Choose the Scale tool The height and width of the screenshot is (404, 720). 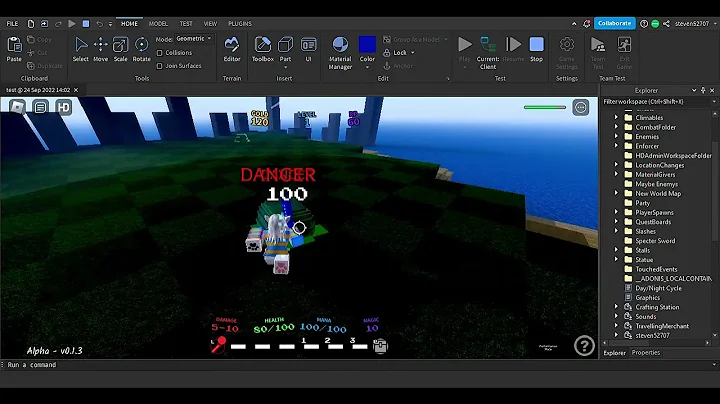pos(120,49)
